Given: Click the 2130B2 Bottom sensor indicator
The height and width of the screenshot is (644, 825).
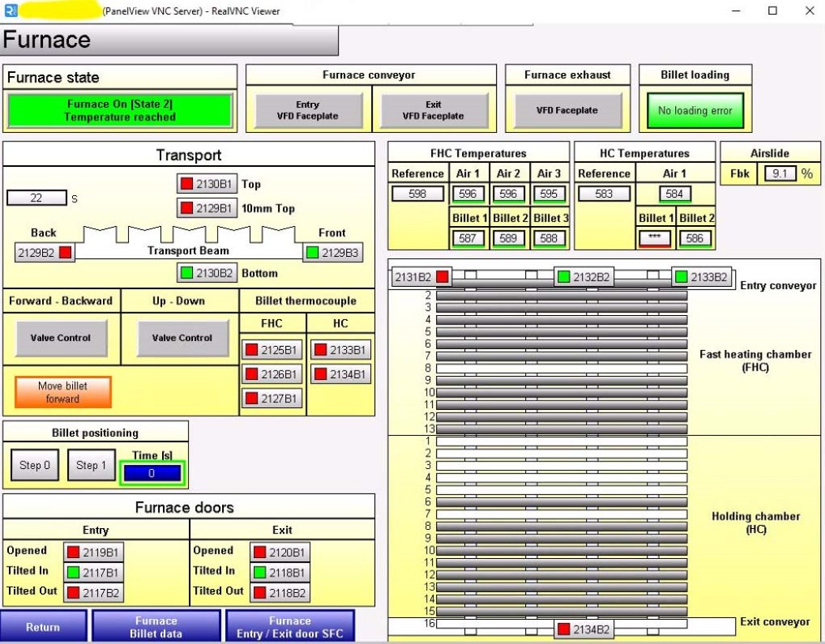Looking at the screenshot, I should 207,273.
